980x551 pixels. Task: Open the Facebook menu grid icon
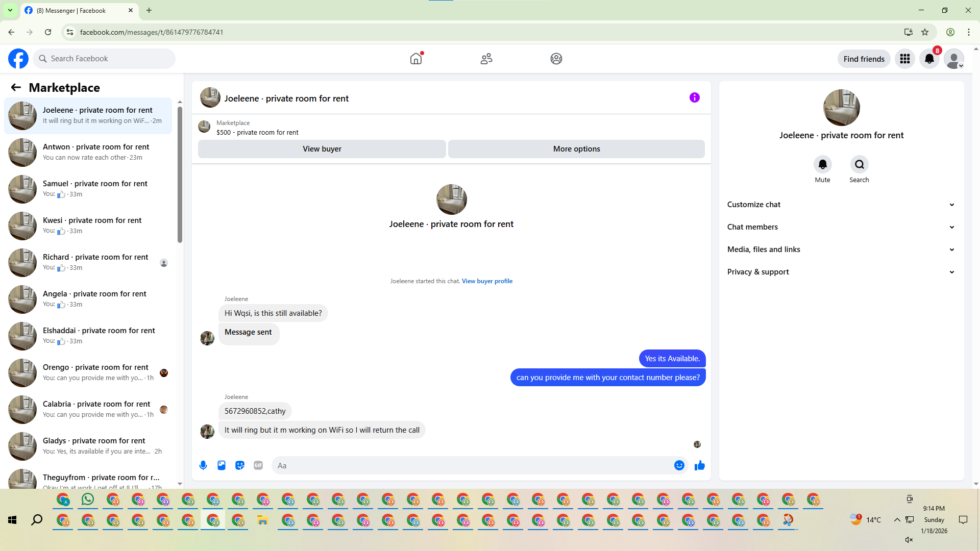click(x=904, y=59)
